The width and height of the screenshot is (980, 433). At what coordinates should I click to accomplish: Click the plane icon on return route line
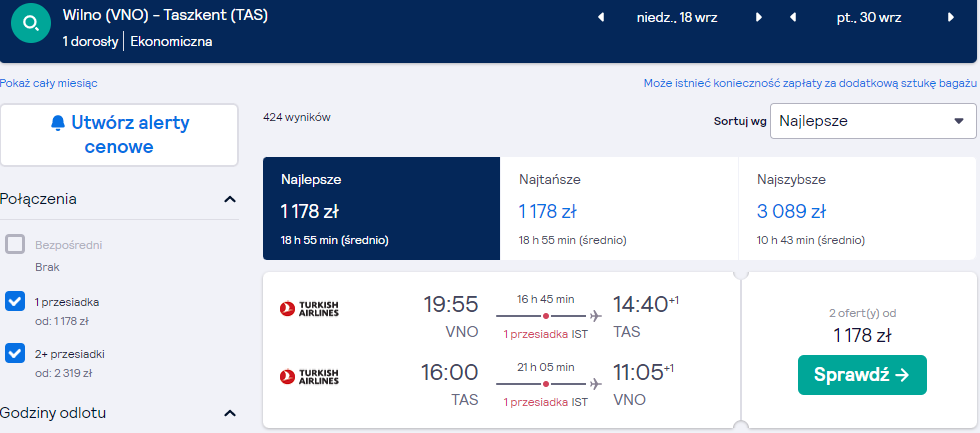(x=596, y=384)
